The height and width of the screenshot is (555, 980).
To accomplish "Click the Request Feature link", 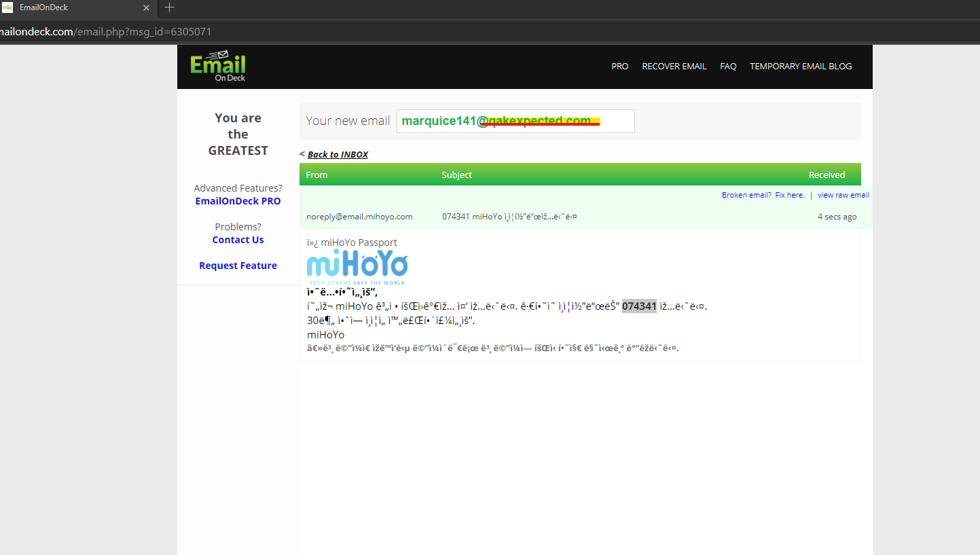I will pos(238,266).
